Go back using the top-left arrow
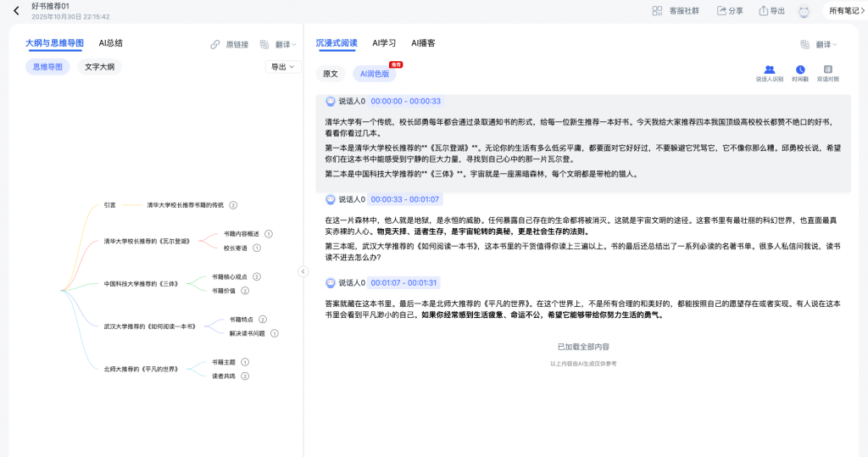This screenshot has height=457, width=868. [x=17, y=10]
